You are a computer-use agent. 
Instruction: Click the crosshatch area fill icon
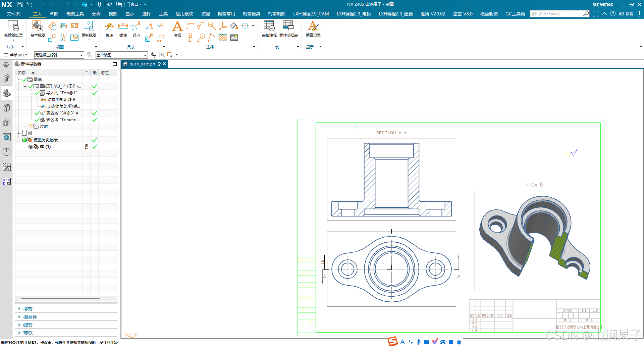coord(223,38)
